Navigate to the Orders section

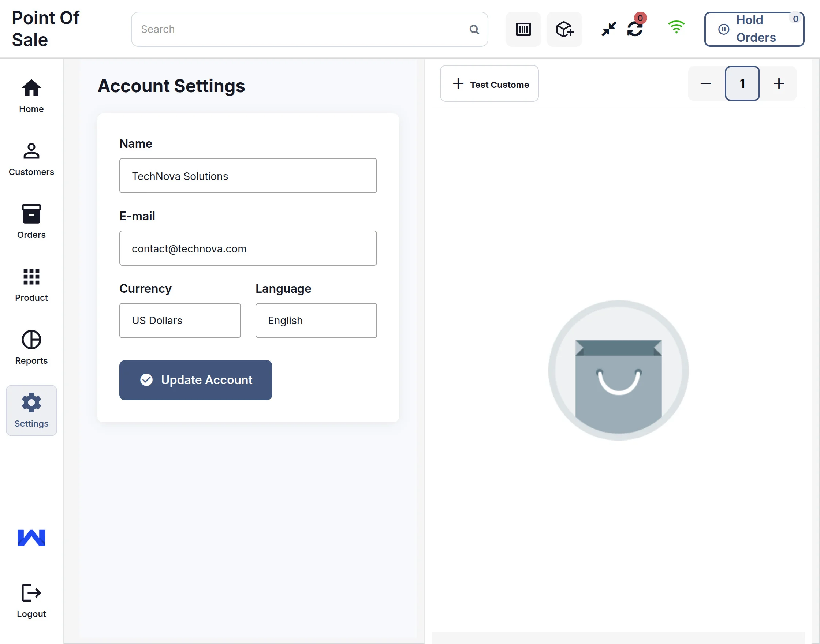(x=31, y=222)
